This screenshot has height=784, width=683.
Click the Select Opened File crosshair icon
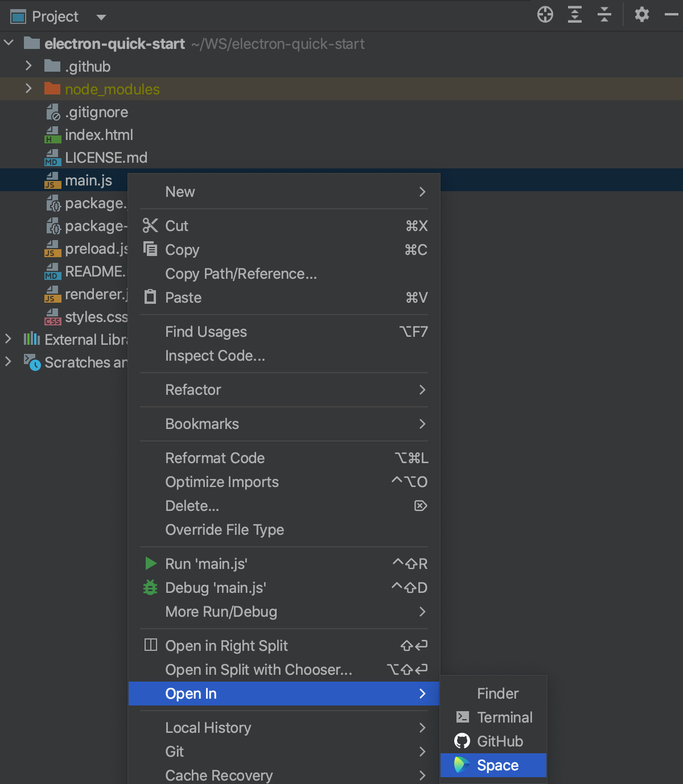point(544,15)
